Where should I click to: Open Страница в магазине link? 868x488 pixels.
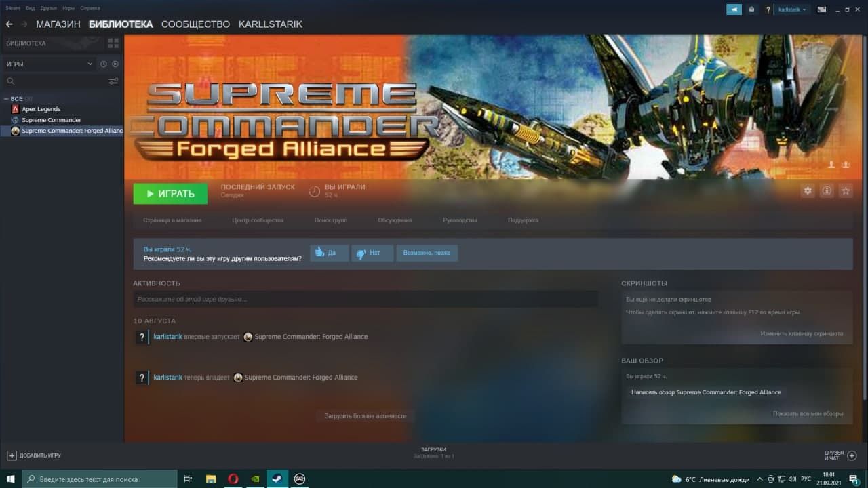pos(172,220)
